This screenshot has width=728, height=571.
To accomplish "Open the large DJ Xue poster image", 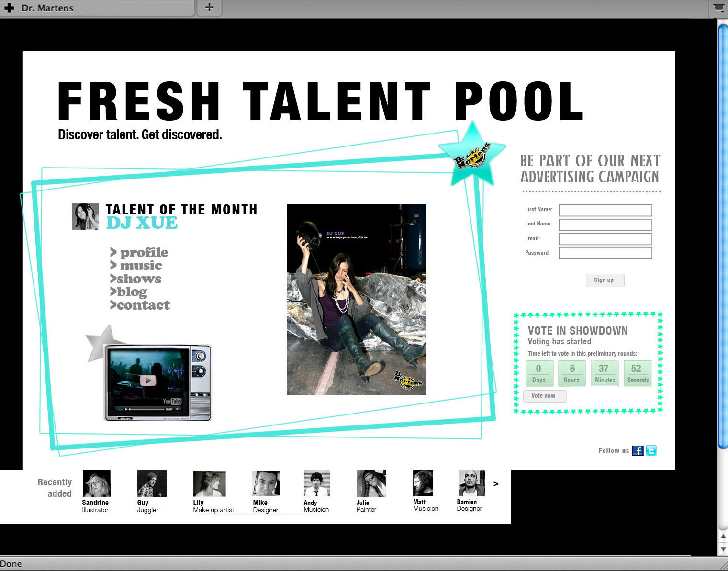I will click(x=356, y=300).
